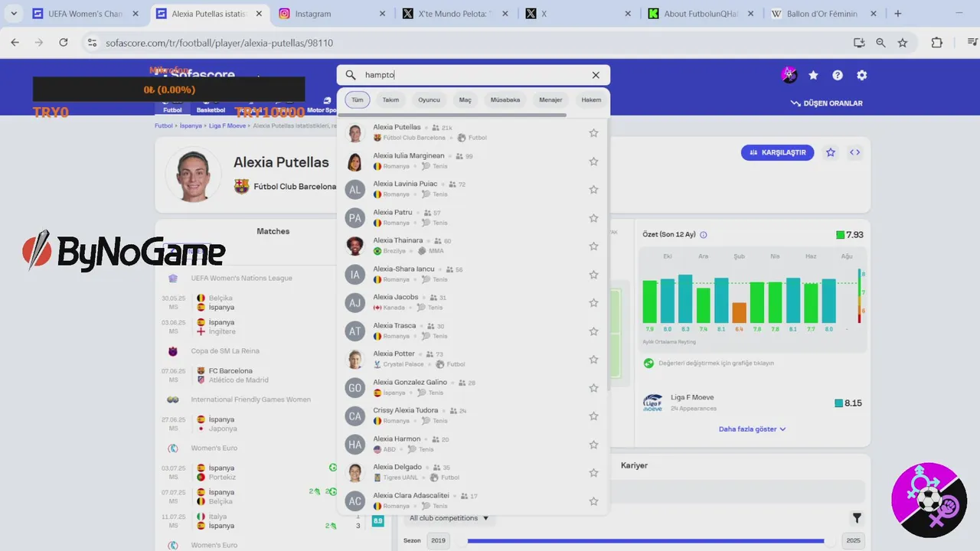
Task: Select the 'Hakem' search filter chip
Action: pos(591,100)
